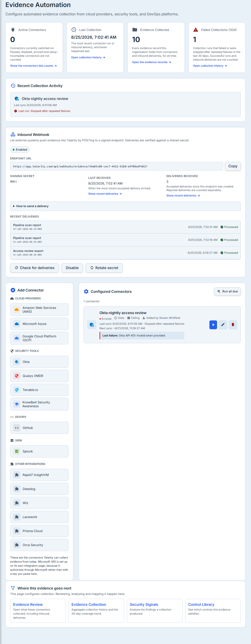Click the Microsoft Azure cloud icon
The width and height of the screenshot is (251, 644).
click(x=17, y=324)
